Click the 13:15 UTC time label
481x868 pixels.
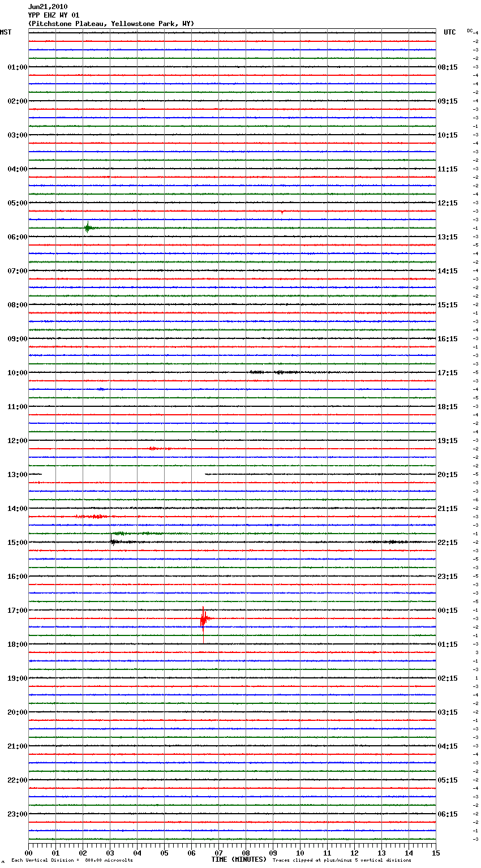tap(448, 237)
